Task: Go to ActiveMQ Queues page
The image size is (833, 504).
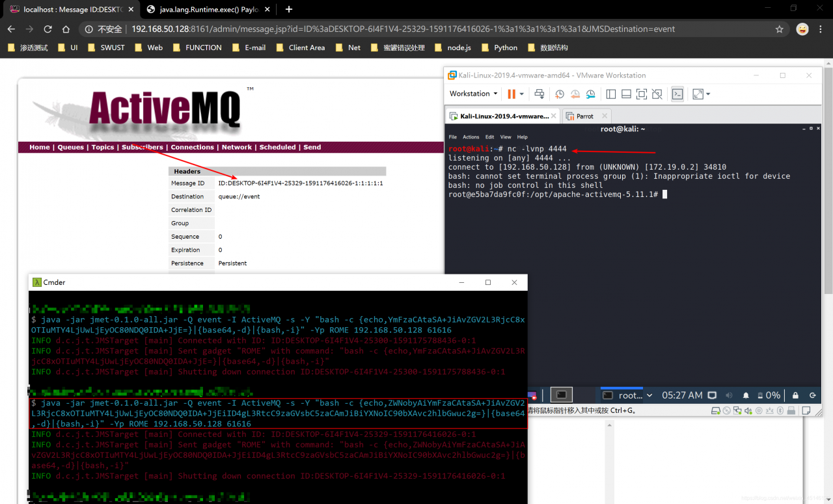Action: point(71,147)
